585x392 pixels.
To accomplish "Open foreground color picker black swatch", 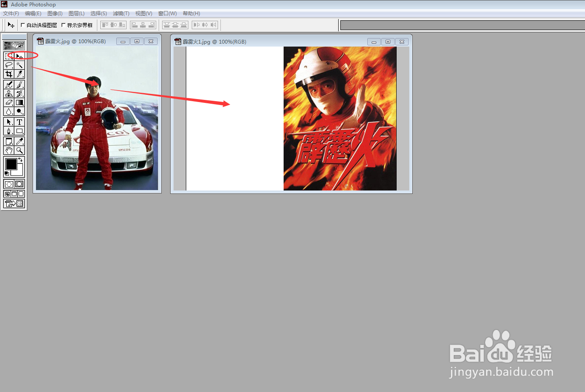I will [x=11, y=164].
